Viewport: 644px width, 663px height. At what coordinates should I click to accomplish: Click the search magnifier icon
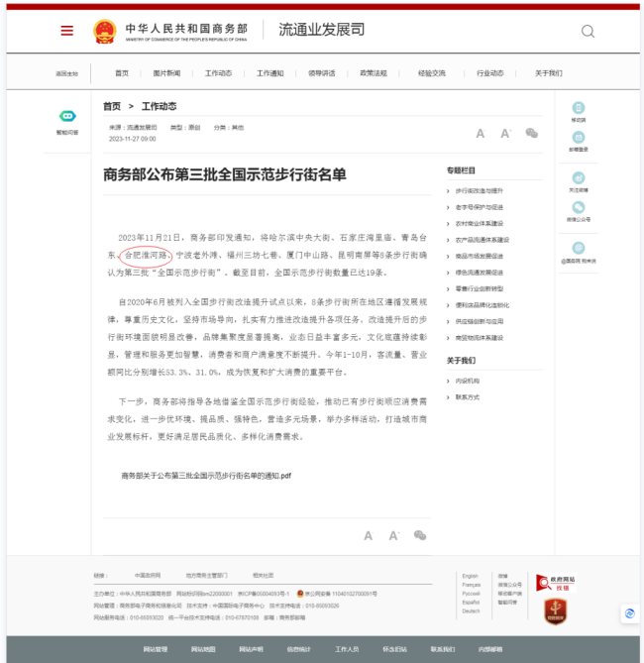click(x=588, y=31)
